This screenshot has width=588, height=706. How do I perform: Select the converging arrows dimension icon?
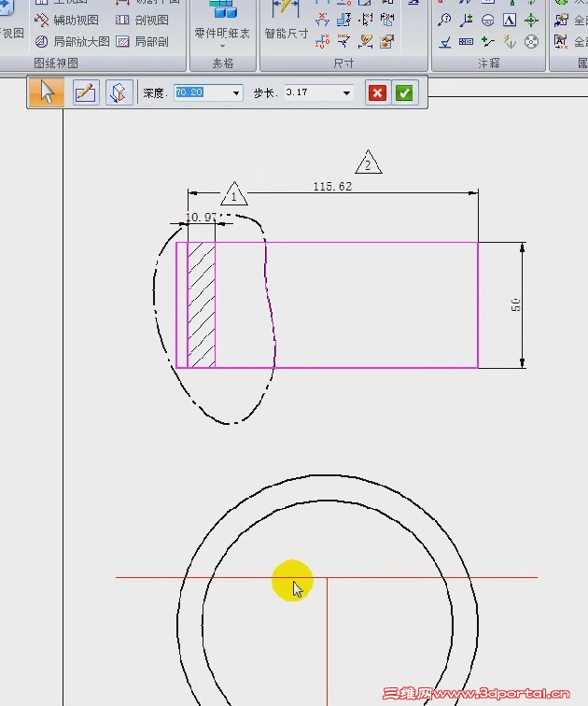click(343, 41)
